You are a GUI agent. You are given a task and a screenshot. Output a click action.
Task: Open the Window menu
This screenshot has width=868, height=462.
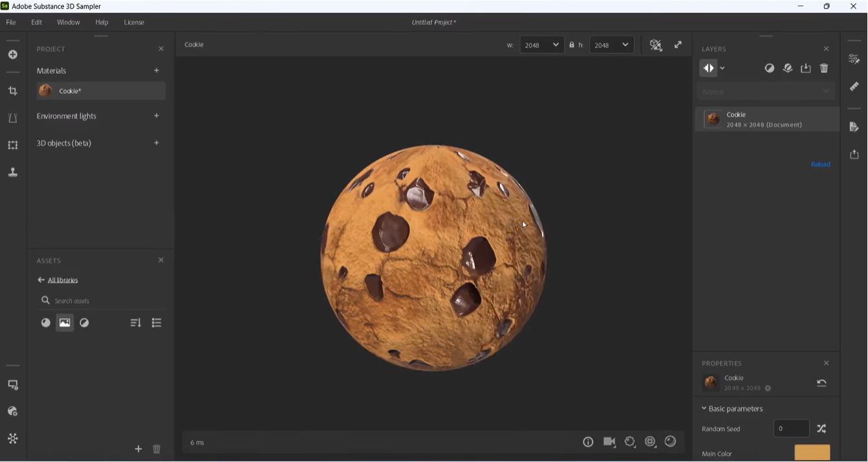pos(68,22)
